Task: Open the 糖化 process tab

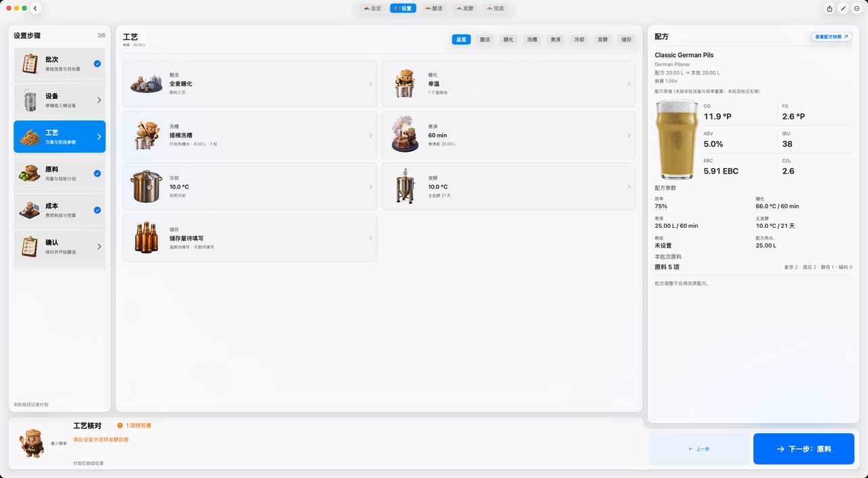Action: (508, 39)
